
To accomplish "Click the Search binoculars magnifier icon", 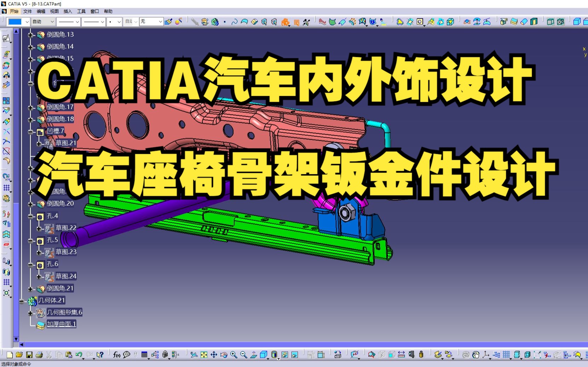I will point(371,355).
